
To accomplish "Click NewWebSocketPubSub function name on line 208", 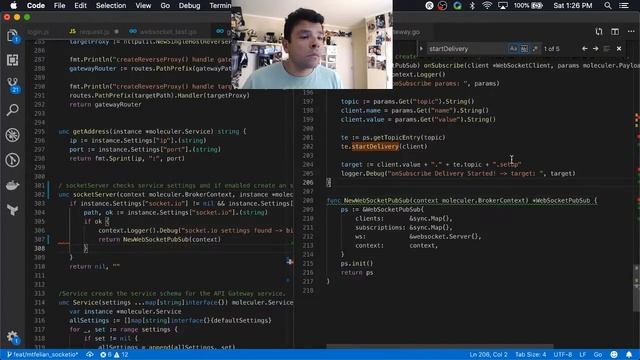I will pos(377,200).
